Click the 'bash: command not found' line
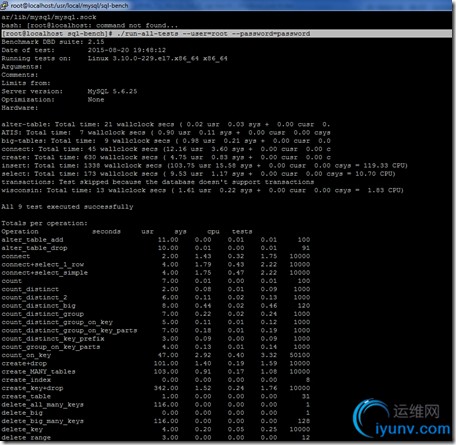Viewport: 456px width, 445px height. coord(90,25)
